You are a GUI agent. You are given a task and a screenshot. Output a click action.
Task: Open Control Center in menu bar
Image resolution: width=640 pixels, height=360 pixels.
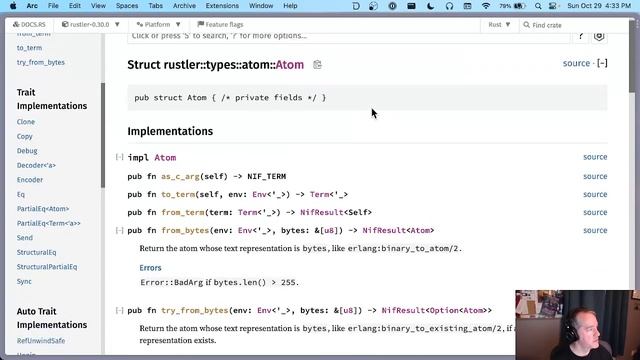[x=553, y=6]
